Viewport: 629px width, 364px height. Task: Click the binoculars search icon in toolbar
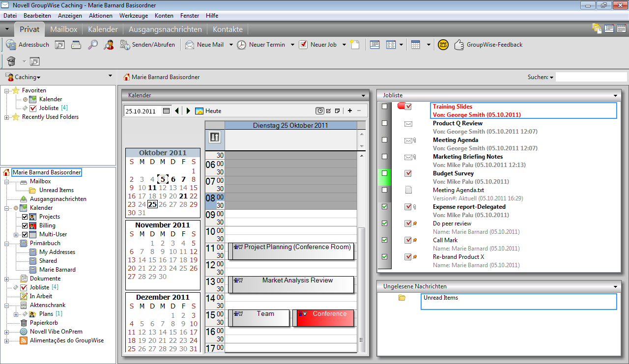[x=93, y=45]
